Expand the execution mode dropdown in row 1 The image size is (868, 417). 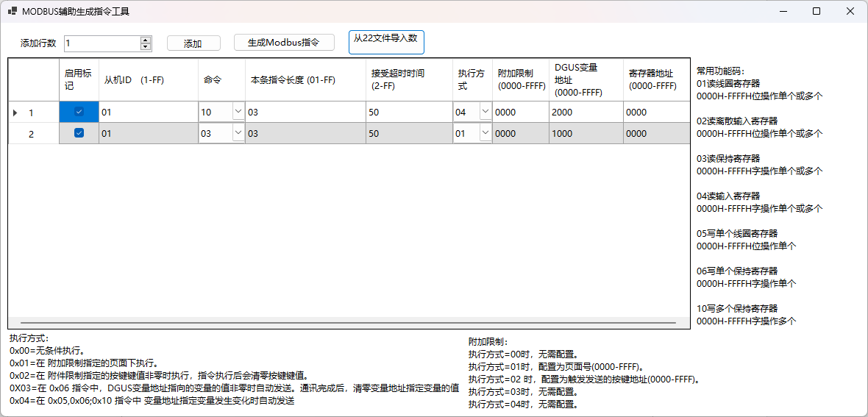tap(485, 112)
